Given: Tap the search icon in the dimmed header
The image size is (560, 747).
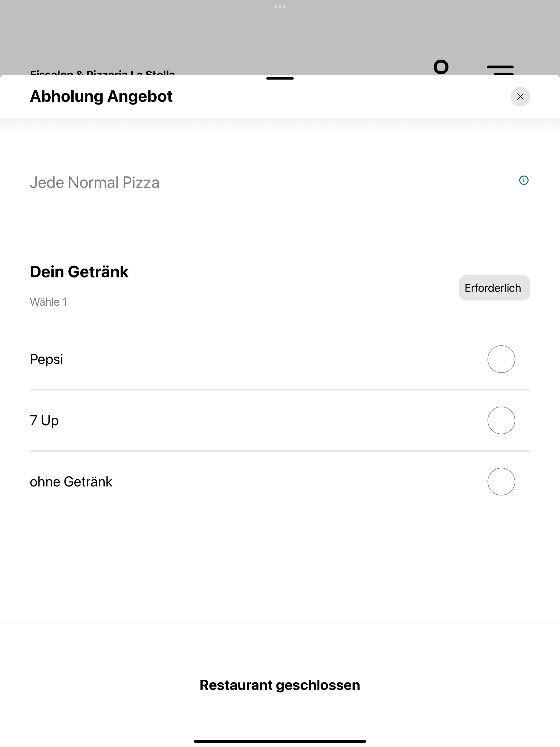Looking at the screenshot, I should 441,67.
